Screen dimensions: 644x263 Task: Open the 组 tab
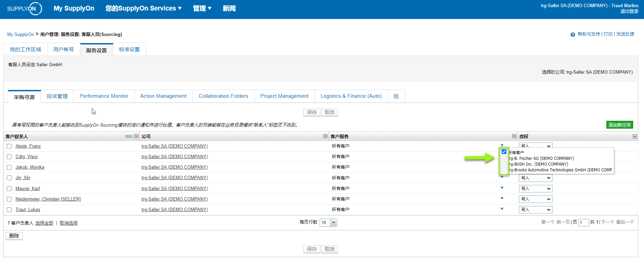pyautogui.click(x=396, y=96)
